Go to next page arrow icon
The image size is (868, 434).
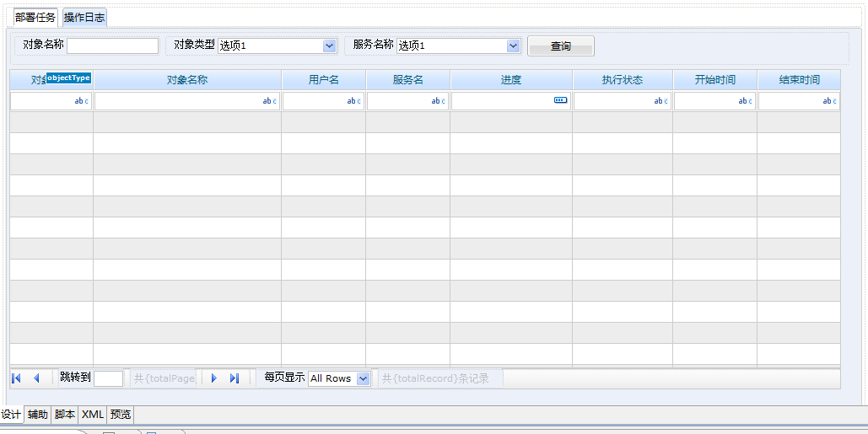coord(214,378)
